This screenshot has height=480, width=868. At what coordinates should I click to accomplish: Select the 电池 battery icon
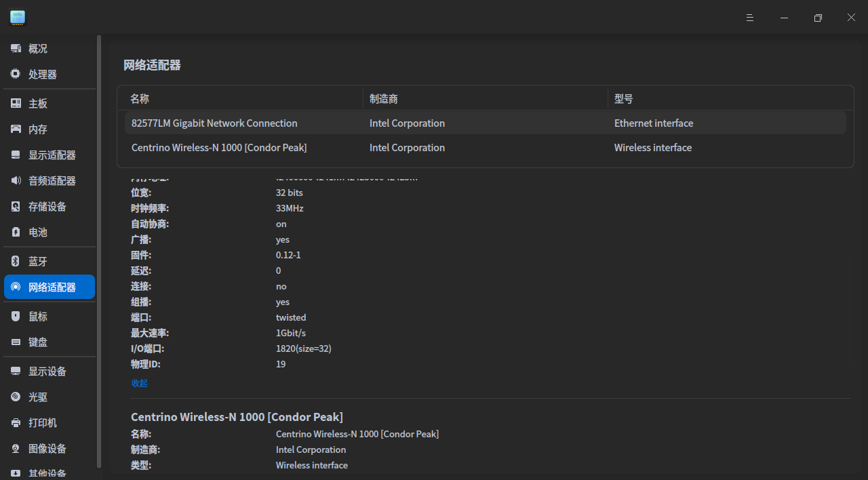16,233
